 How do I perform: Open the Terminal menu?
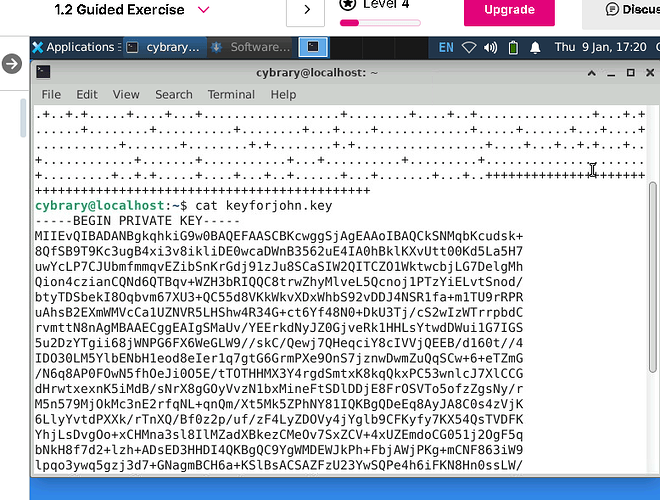[231, 94]
